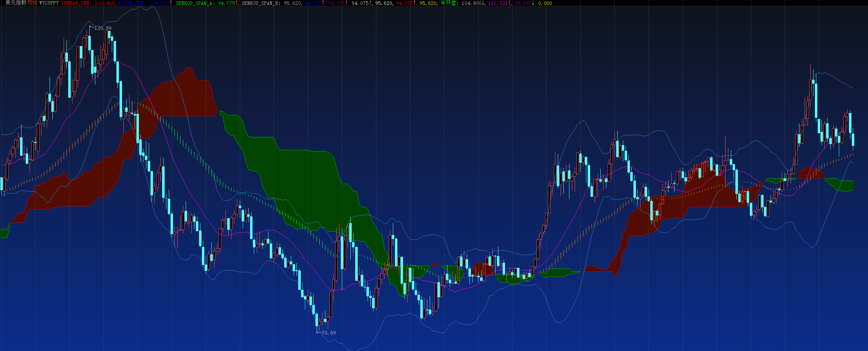The width and height of the screenshot is (868, 351).
Task: Click the green 年开盘 label
Action: [x=449, y=3]
